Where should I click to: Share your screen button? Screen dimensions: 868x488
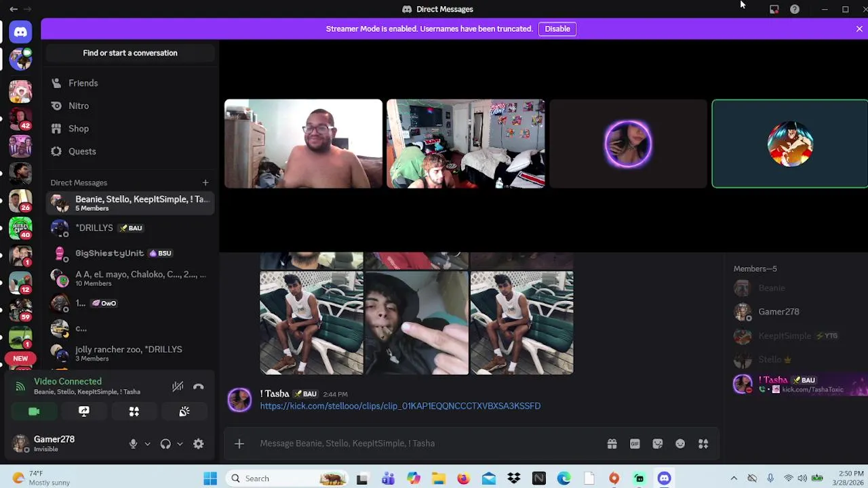[84, 411]
